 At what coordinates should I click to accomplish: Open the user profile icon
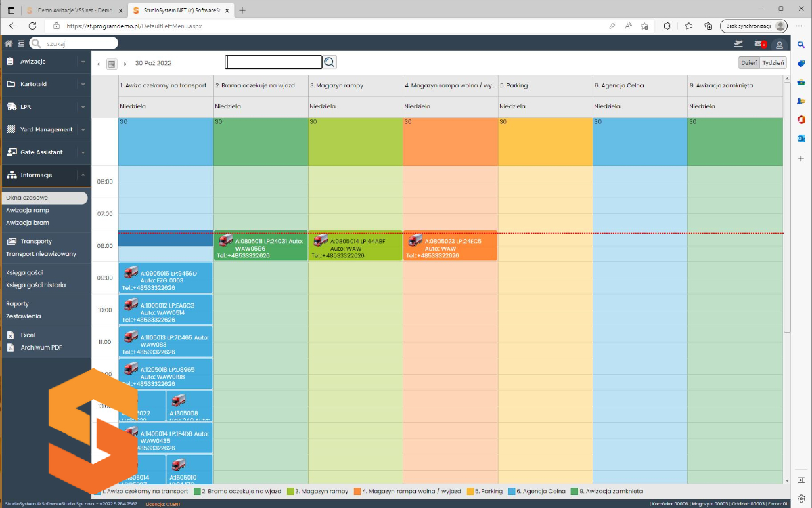pyautogui.click(x=780, y=45)
